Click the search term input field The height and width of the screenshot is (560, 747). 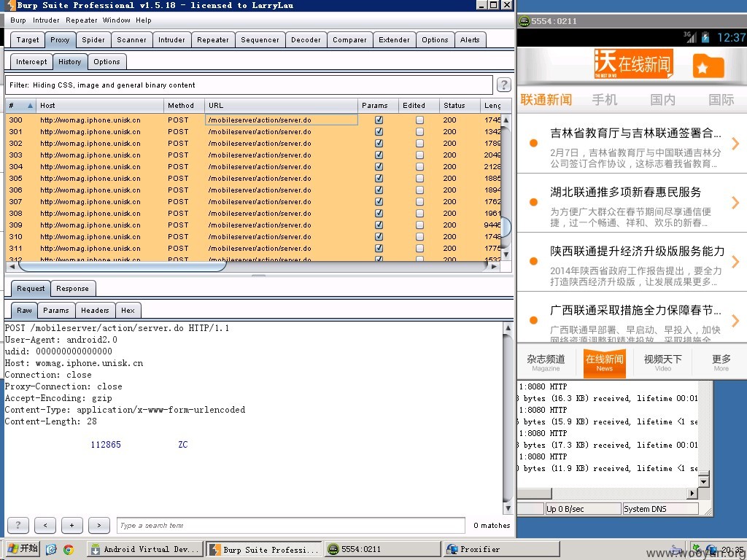290,525
